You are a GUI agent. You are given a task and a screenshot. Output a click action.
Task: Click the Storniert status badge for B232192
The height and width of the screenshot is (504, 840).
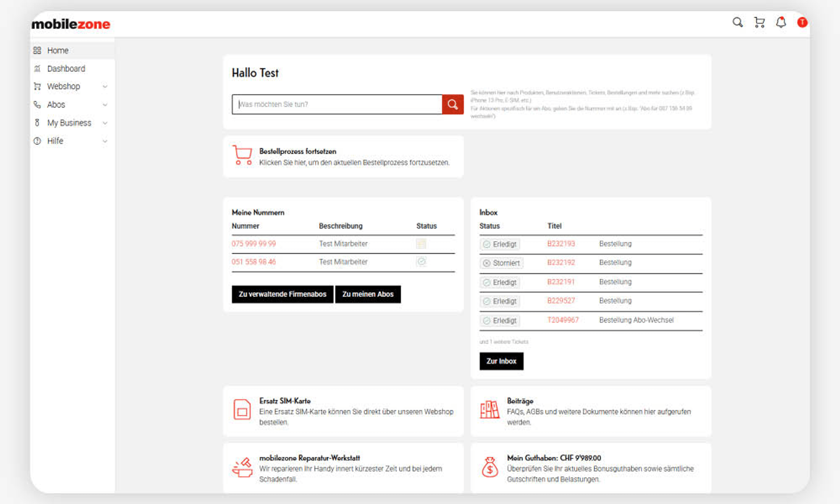[x=501, y=263]
